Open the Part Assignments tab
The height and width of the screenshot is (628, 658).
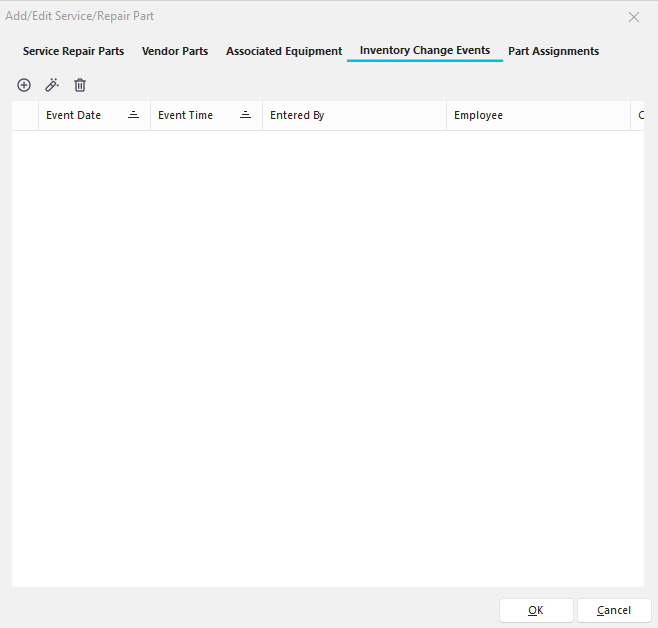coord(553,51)
